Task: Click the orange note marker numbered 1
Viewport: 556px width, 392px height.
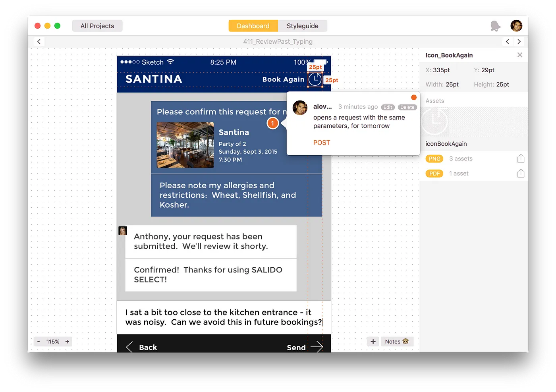Action: (x=272, y=123)
